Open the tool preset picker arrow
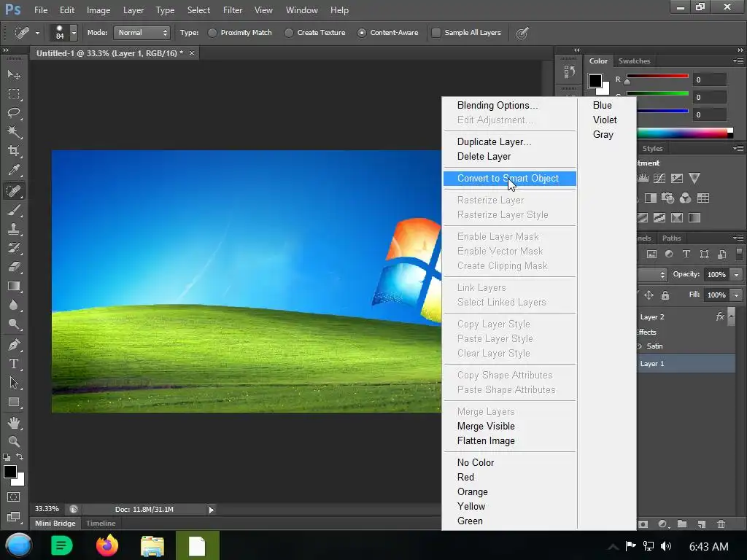 click(x=37, y=33)
